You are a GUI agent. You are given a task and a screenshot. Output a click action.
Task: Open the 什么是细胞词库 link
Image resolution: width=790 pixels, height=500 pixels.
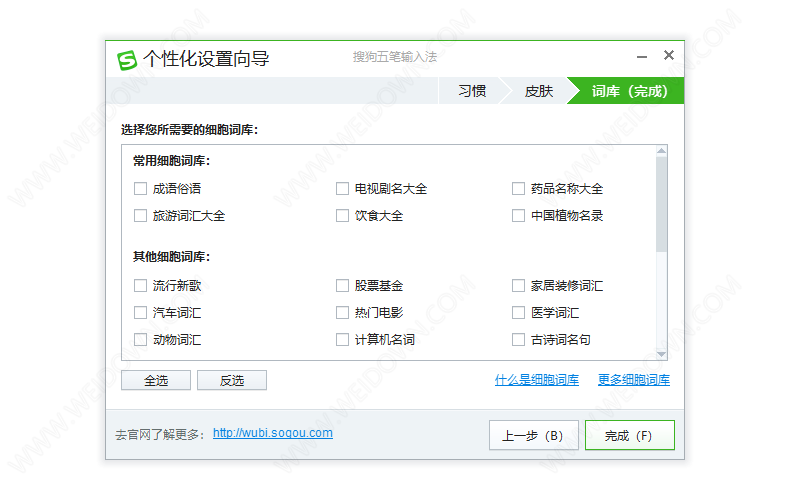(537, 380)
